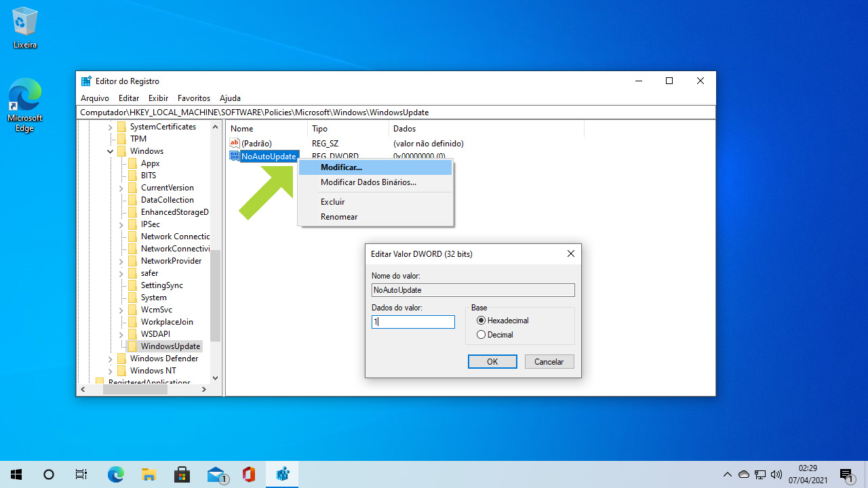
Task: Open the notification center icon
Action: (x=846, y=474)
